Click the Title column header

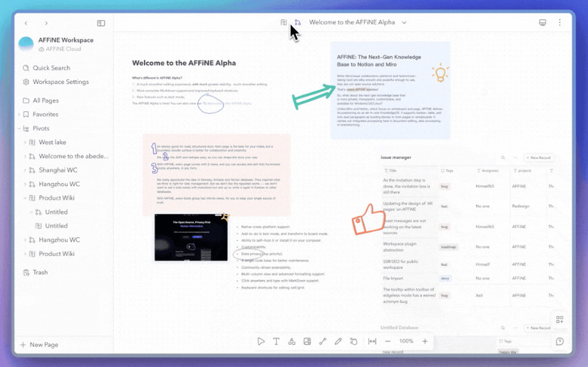coord(391,170)
